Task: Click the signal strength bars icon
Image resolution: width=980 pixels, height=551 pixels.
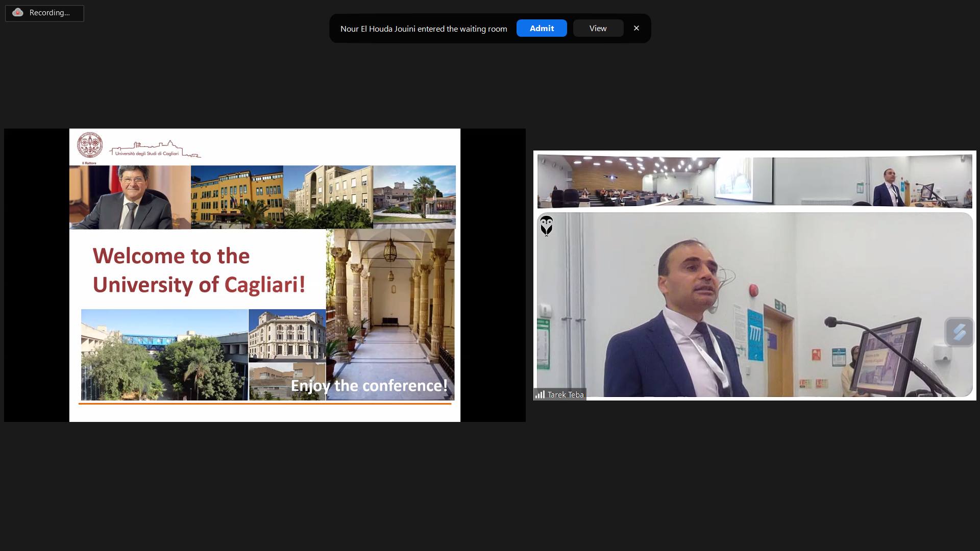Action: (x=540, y=394)
